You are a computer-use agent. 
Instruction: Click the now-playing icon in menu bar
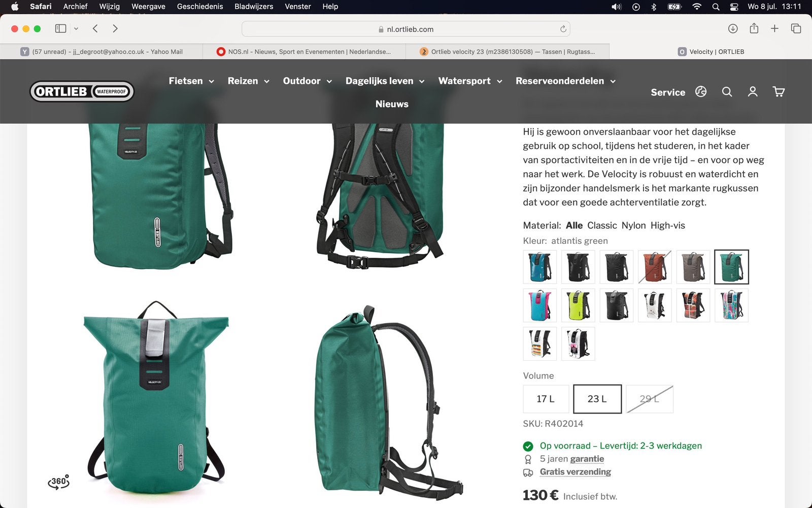click(x=636, y=7)
